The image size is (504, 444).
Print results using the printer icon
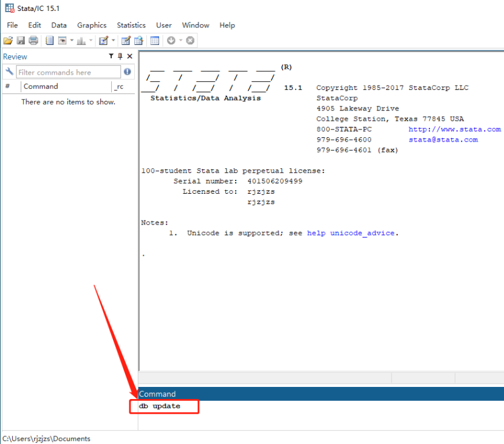pyautogui.click(x=33, y=41)
